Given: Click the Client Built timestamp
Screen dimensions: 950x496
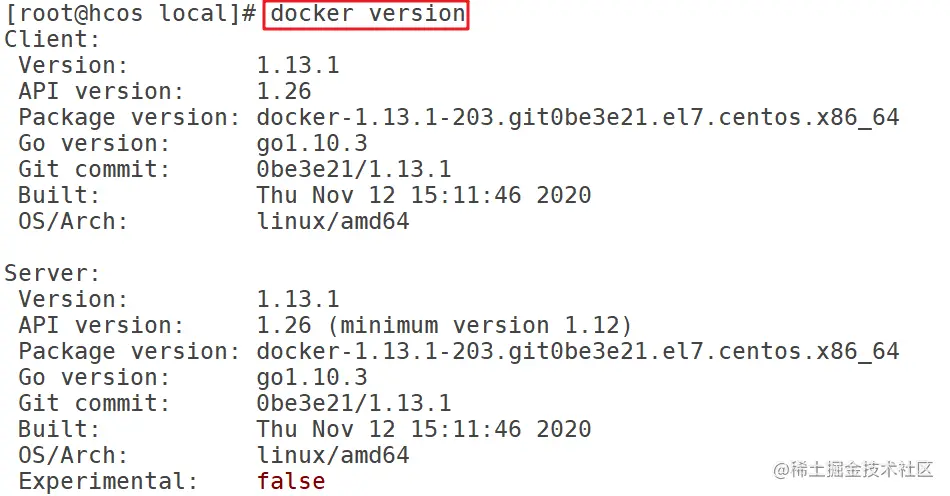Looking at the screenshot, I should point(423,196).
